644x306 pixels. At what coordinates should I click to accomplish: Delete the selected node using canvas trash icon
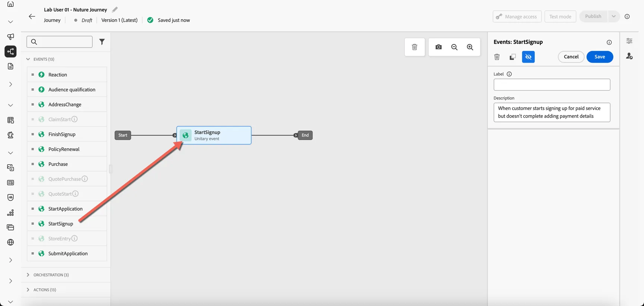(414, 47)
